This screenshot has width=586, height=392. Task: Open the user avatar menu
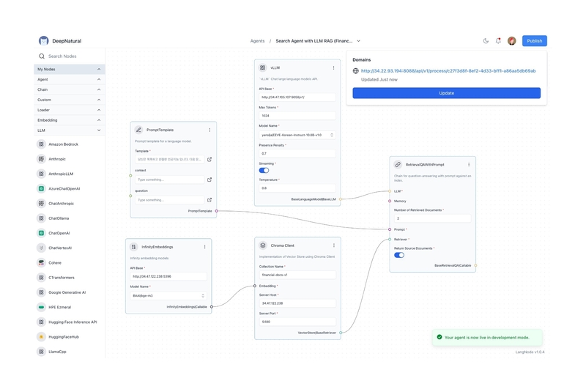pos(511,41)
